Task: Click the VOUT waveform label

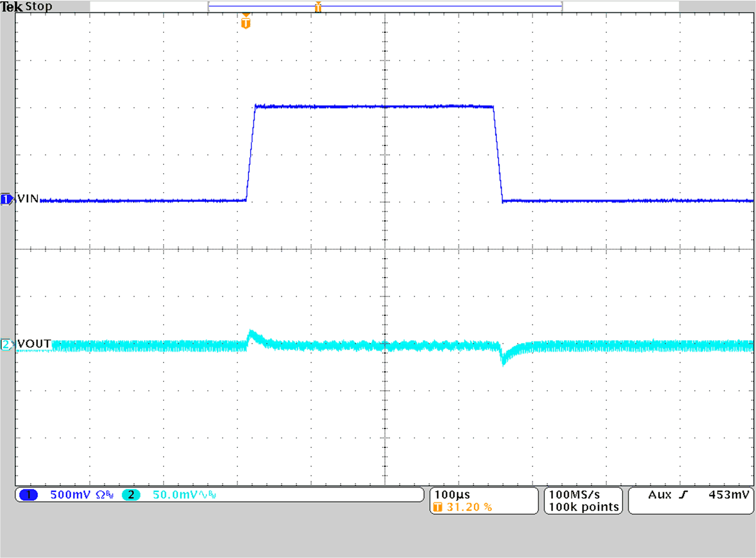Action: pos(34,344)
